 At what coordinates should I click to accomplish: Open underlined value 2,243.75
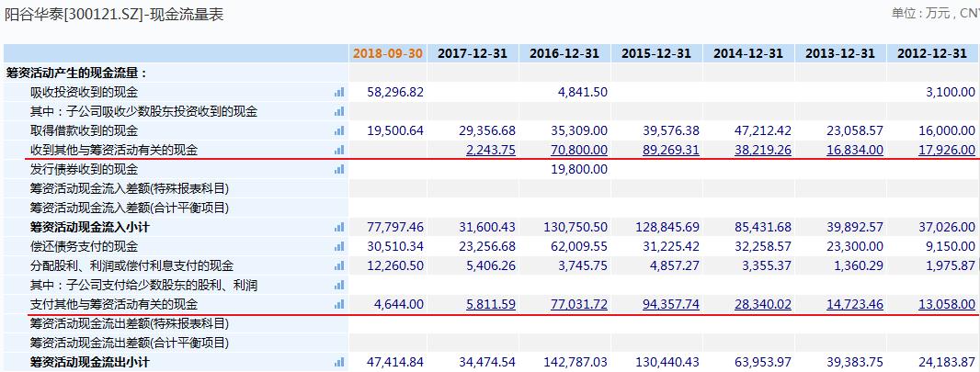coord(491,150)
